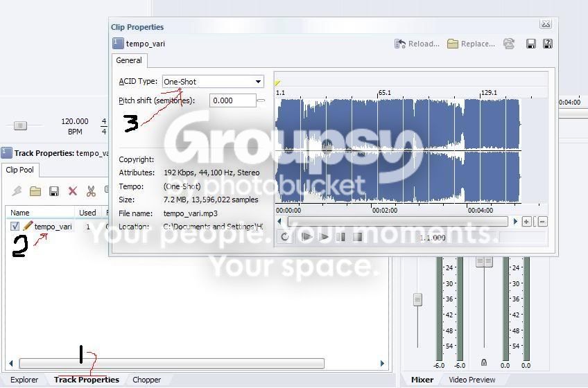588x388 pixels.
Task: Close the Clip Properties window
Action: [546, 24]
